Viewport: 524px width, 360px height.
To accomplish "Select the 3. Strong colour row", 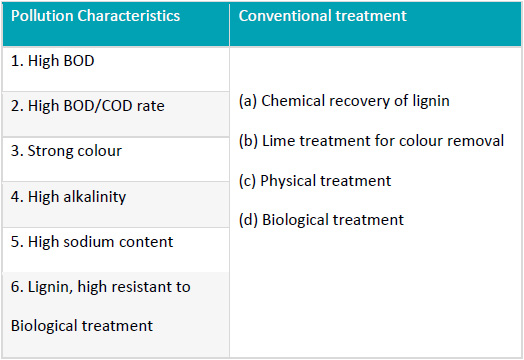I will 116,159.
